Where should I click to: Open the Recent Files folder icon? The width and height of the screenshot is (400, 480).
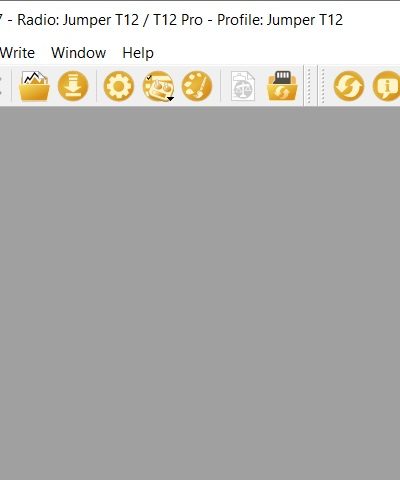pos(34,86)
